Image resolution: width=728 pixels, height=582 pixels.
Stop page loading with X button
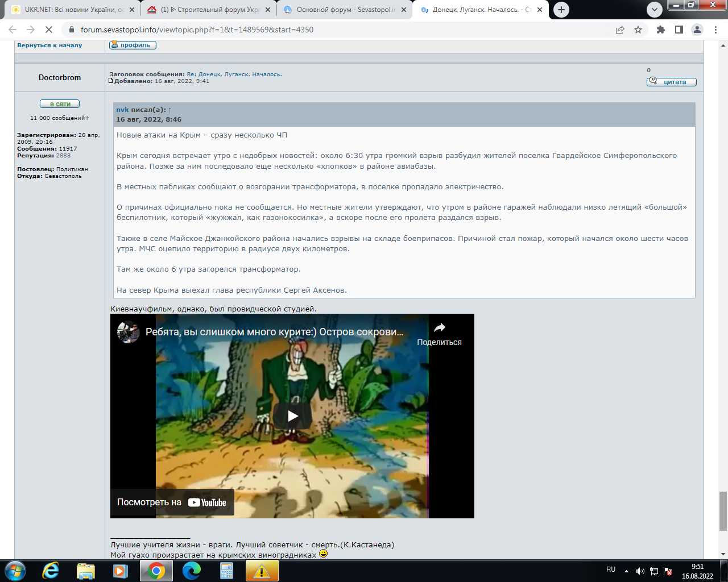49,30
